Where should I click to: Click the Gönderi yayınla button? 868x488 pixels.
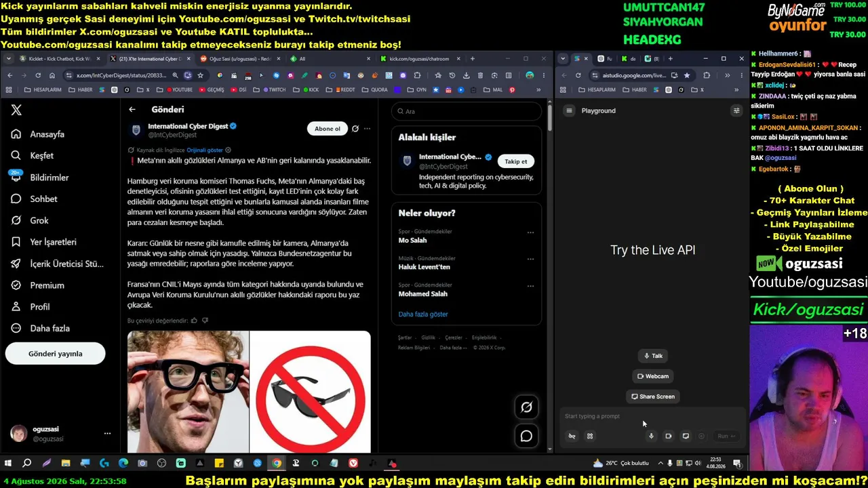coord(56,354)
